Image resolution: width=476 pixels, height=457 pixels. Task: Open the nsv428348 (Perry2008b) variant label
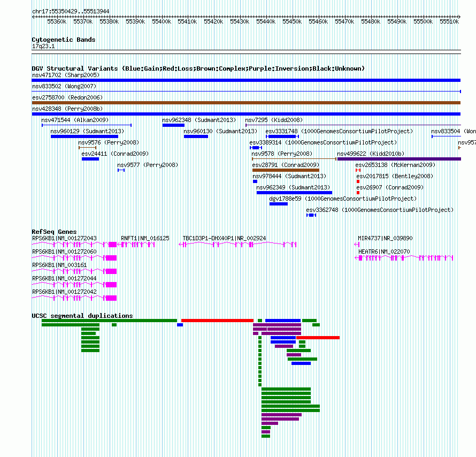pyautogui.click(x=67, y=109)
